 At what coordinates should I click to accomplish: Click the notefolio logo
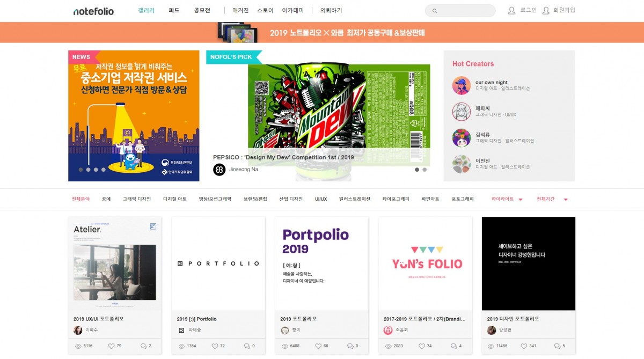pyautogui.click(x=93, y=11)
